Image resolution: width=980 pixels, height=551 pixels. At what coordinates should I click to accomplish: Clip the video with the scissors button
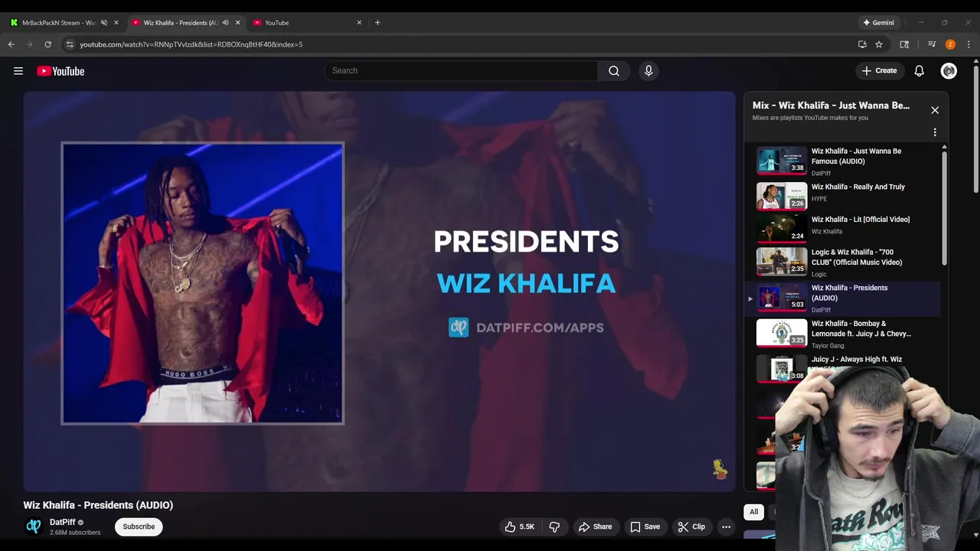pos(691,527)
